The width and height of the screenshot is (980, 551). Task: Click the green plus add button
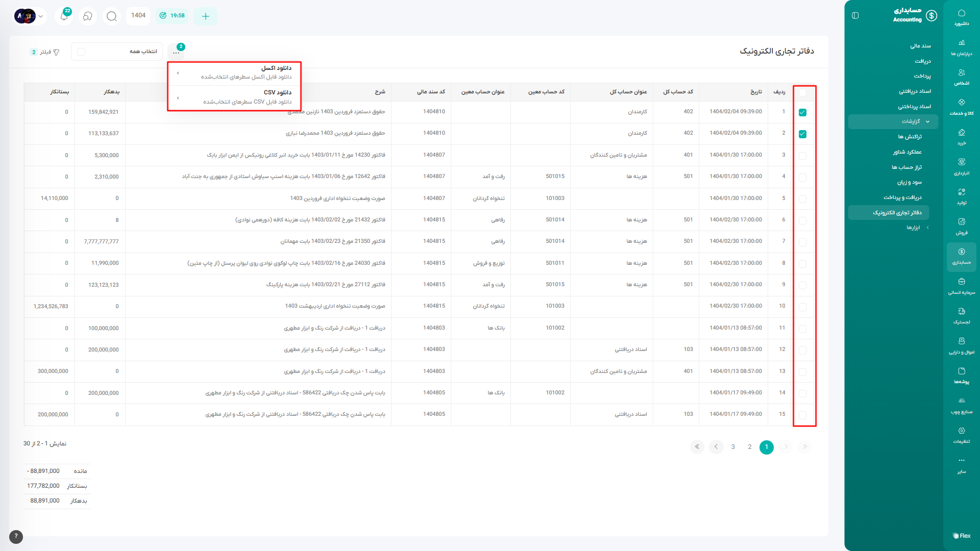[x=205, y=16]
